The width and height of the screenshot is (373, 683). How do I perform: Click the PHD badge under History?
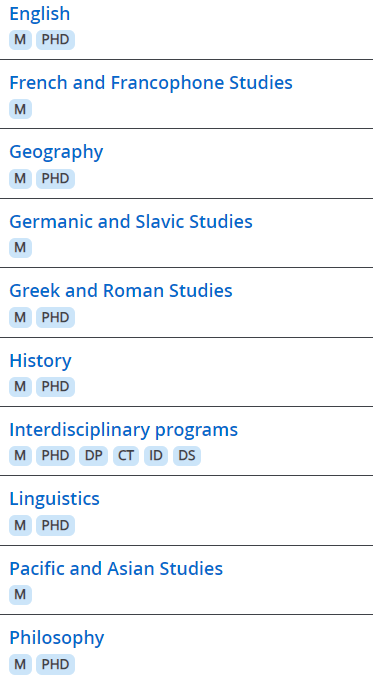(55, 387)
